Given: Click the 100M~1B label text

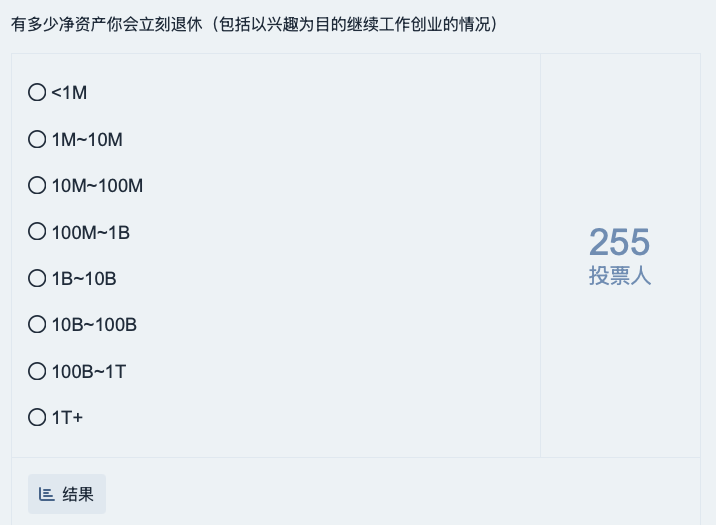Looking at the screenshot, I should (x=90, y=233).
